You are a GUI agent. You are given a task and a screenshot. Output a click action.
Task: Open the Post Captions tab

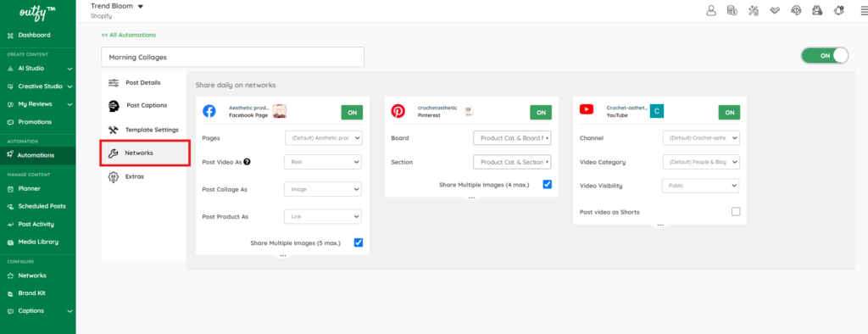coord(143,105)
